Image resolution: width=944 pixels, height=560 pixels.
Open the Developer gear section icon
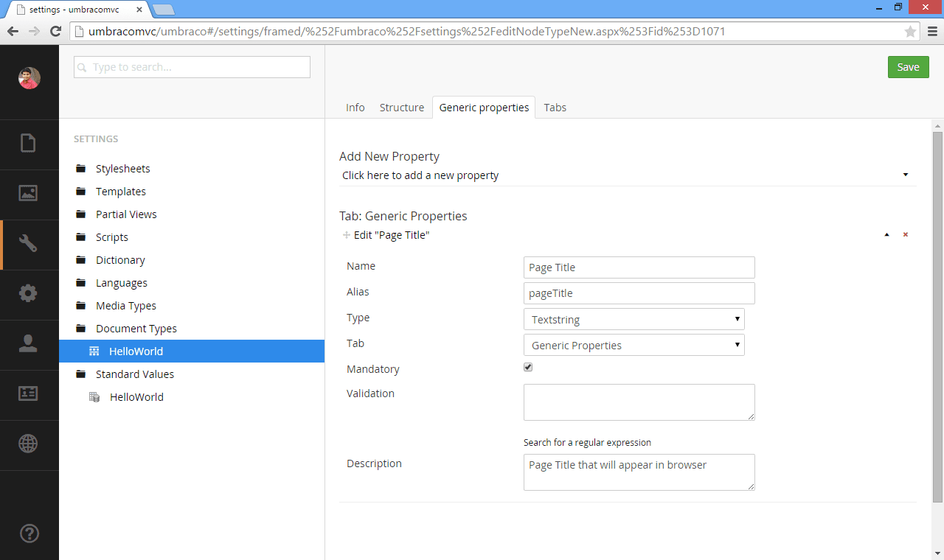pos(29,294)
